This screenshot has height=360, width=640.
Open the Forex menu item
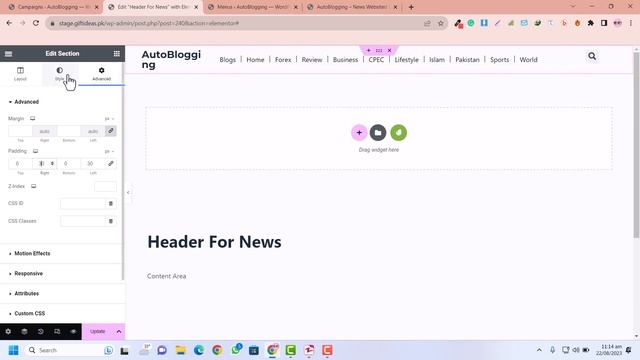[283, 60]
